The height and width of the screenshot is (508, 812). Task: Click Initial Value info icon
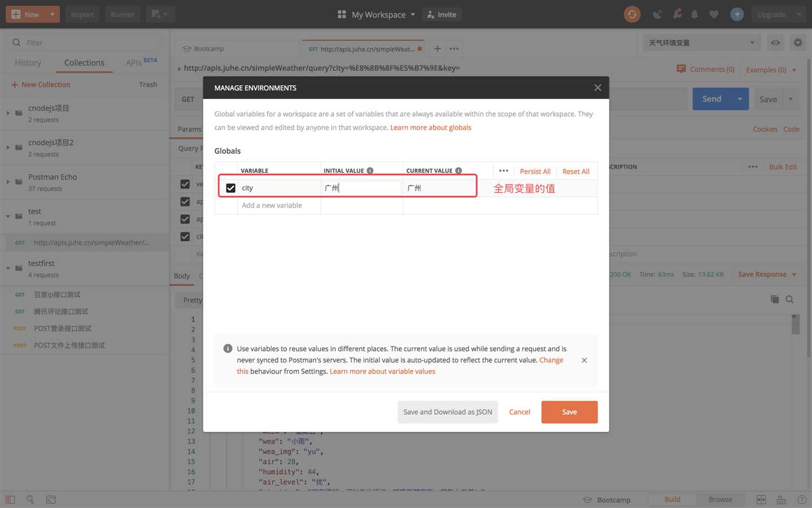[x=370, y=170]
